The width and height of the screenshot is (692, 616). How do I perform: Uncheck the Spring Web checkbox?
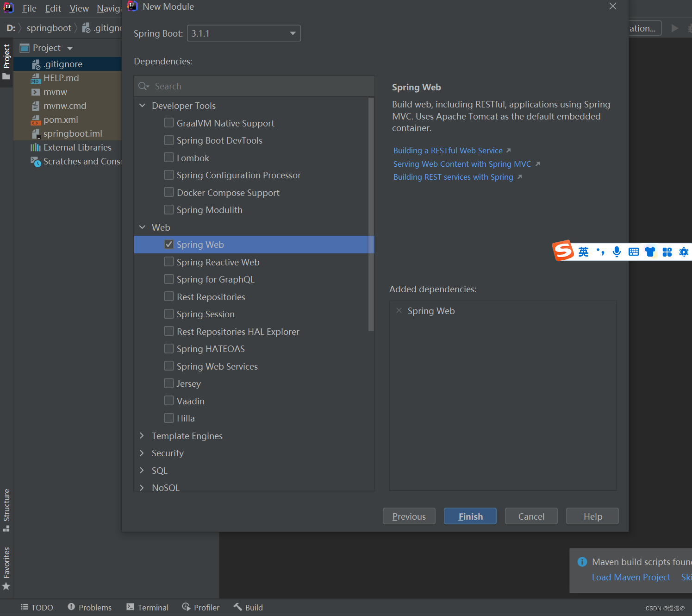169,244
